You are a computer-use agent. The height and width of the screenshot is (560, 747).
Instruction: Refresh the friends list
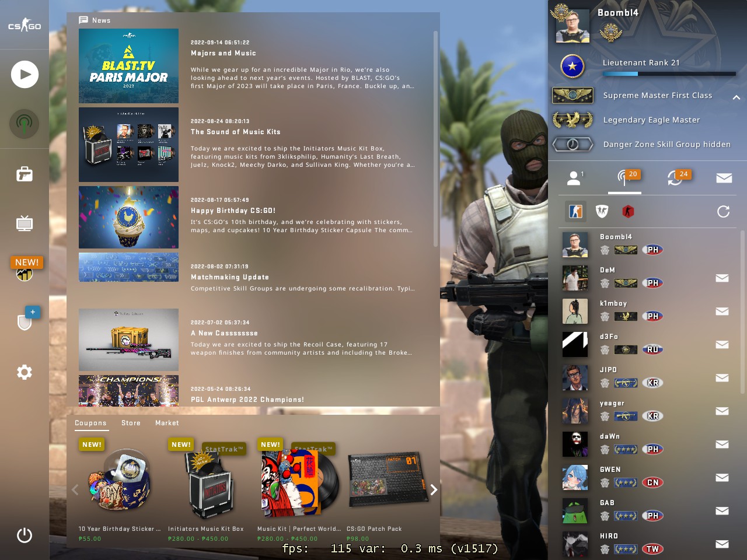click(x=724, y=211)
